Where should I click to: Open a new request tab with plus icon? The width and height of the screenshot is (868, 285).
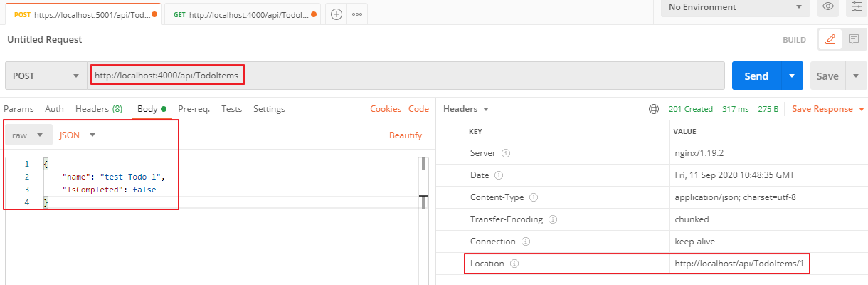coord(337,14)
